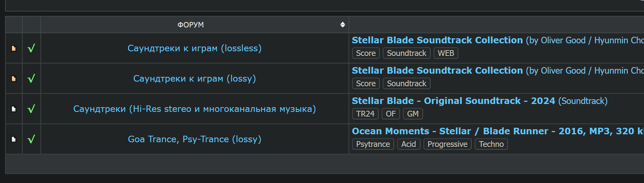Sort by the ФОРУМ column arrows
This screenshot has height=183, width=644.
click(343, 25)
